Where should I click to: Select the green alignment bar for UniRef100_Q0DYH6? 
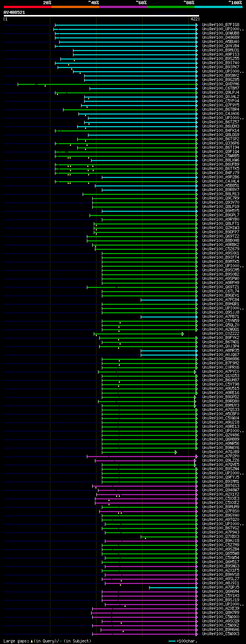tap(107, 84)
